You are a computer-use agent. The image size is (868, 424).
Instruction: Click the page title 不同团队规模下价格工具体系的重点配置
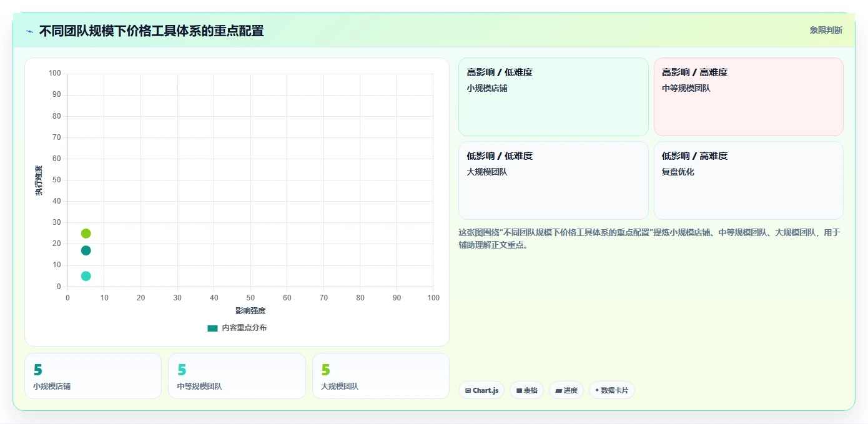(x=152, y=31)
